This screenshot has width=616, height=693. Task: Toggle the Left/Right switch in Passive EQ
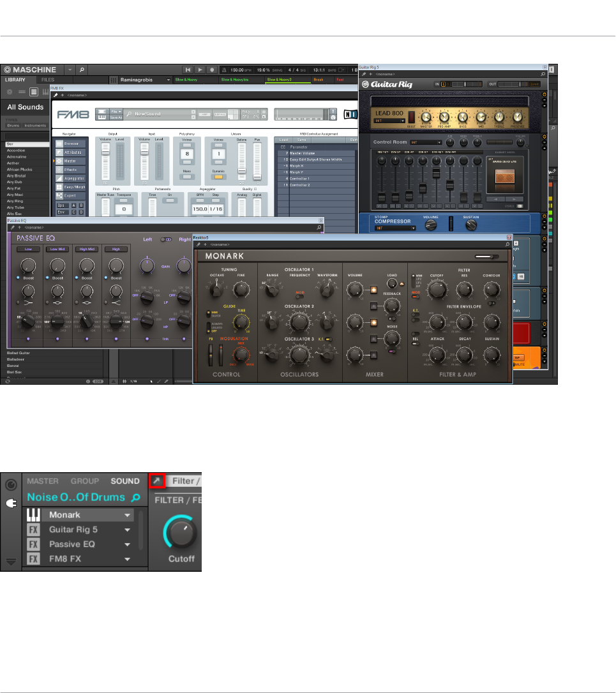[167, 240]
